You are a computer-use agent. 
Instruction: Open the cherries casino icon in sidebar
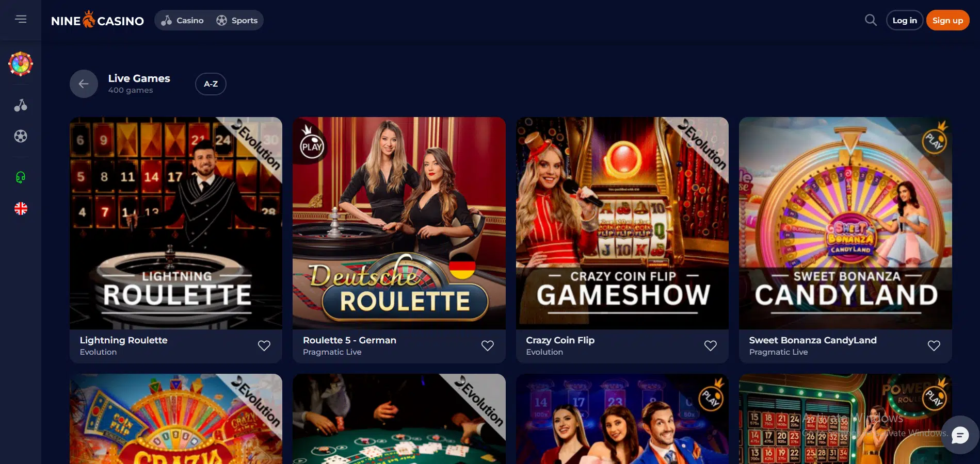pos(21,105)
